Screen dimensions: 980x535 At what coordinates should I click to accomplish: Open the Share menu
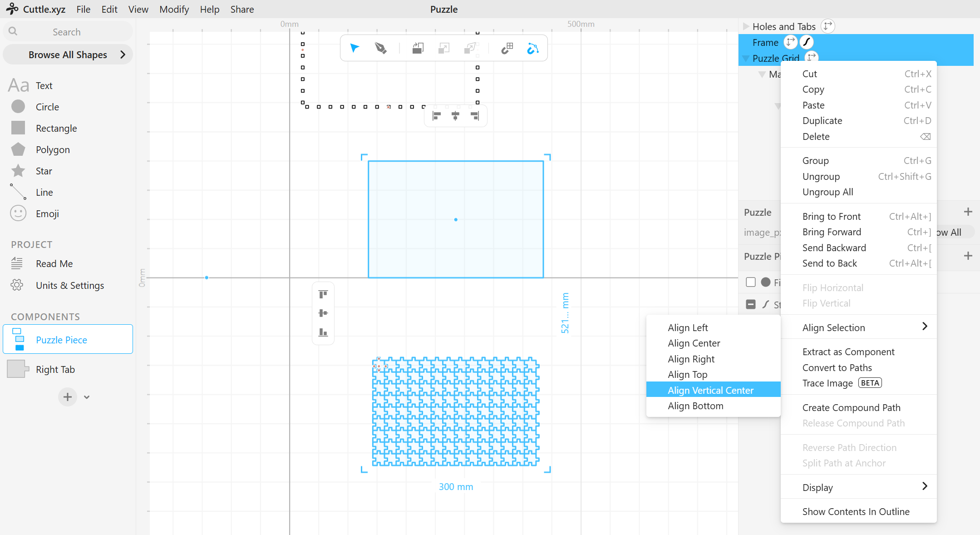pos(242,9)
